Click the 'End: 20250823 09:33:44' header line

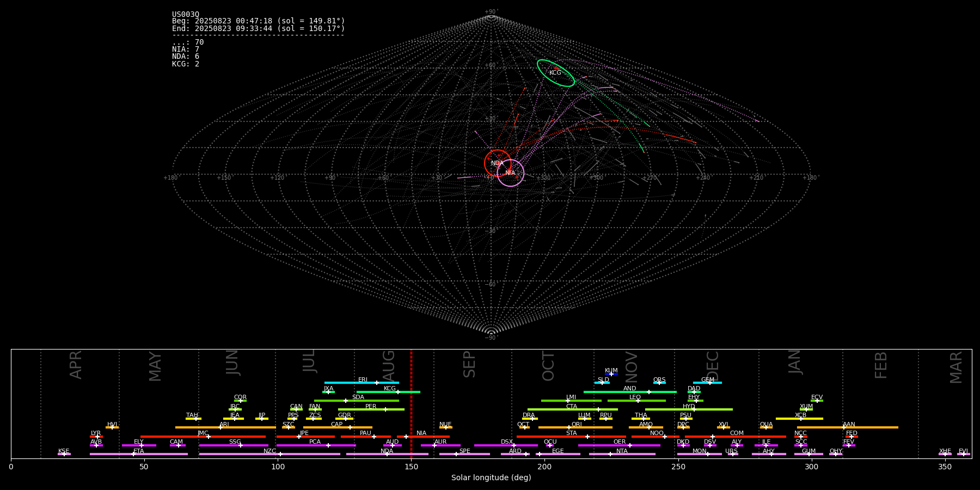click(259, 29)
